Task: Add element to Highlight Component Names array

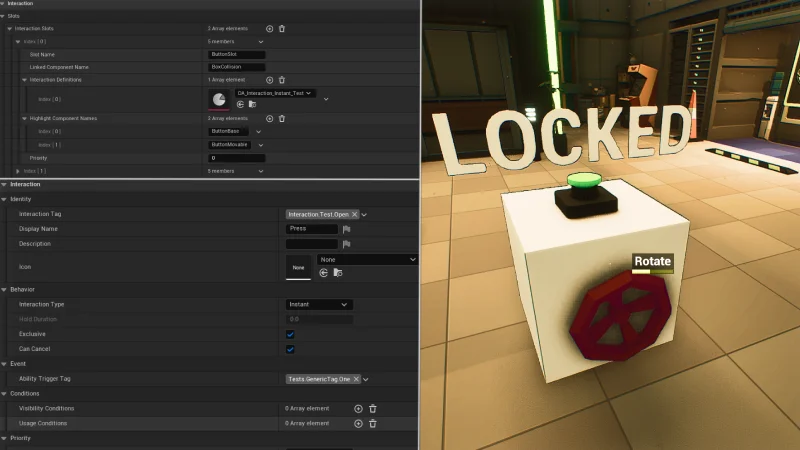Action: coord(269,118)
